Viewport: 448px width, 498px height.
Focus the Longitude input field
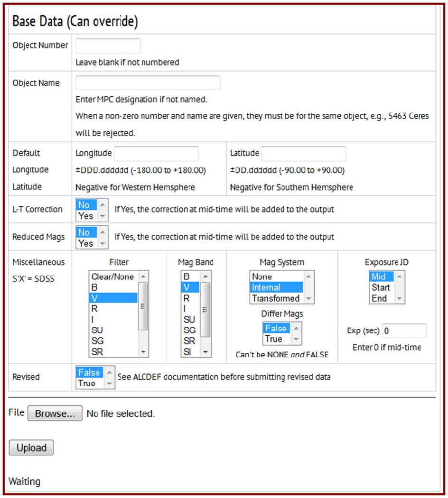click(156, 154)
